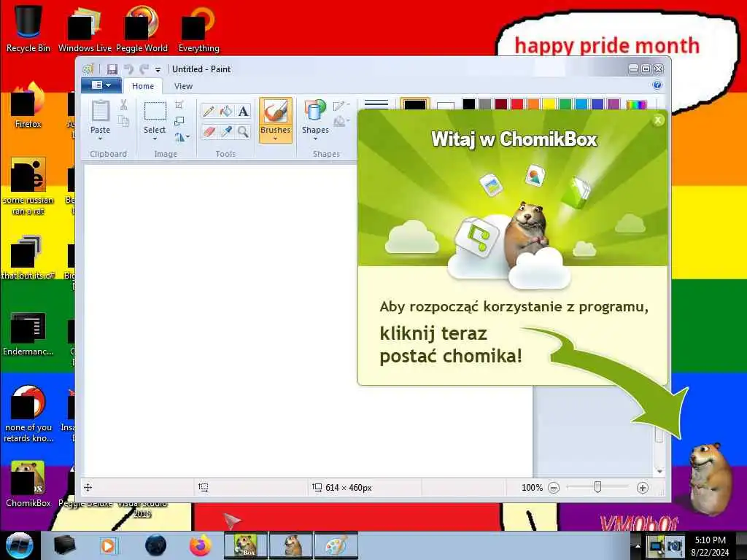
Task: Select the Color picker eyedropper tool
Action: click(226, 131)
